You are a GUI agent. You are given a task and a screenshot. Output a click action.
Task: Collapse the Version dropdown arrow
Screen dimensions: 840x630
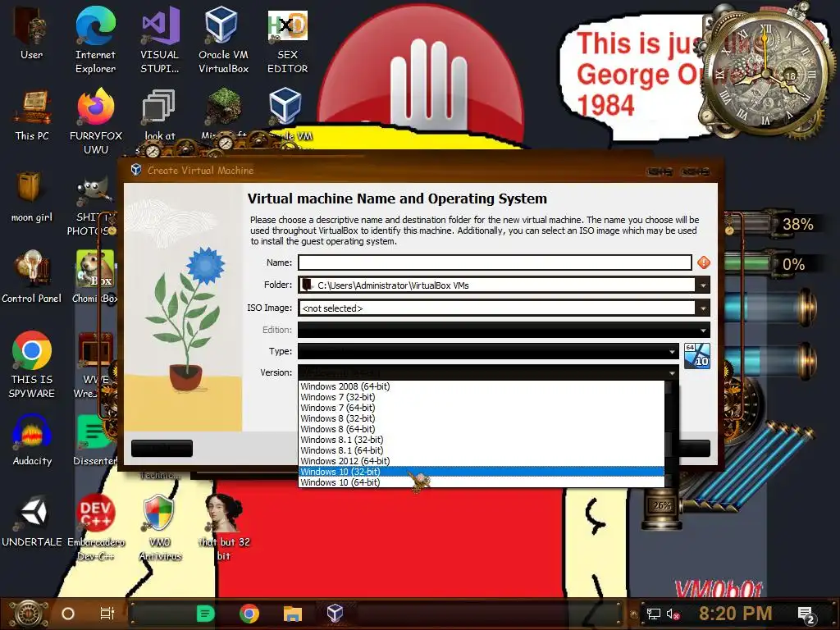pyautogui.click(x=672, y=373)
